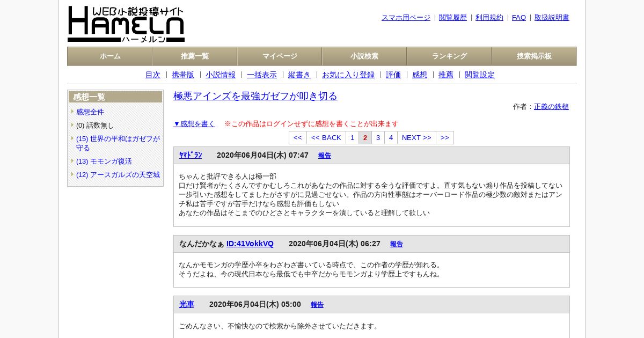644x338 pixels.
Task: Click 小説情報 in the sub navigation
Action: click(221, 75)
